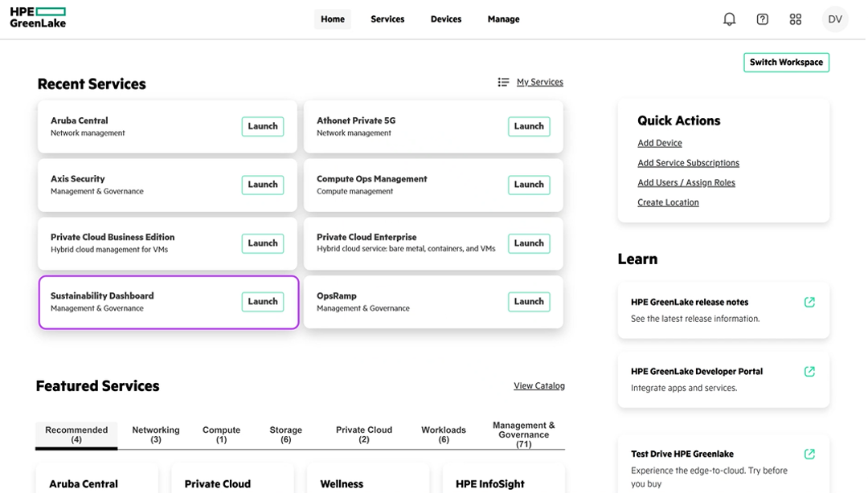Select the Manage menu item
The height and width of the screenshot is (493, 868).
click(503, 19)
